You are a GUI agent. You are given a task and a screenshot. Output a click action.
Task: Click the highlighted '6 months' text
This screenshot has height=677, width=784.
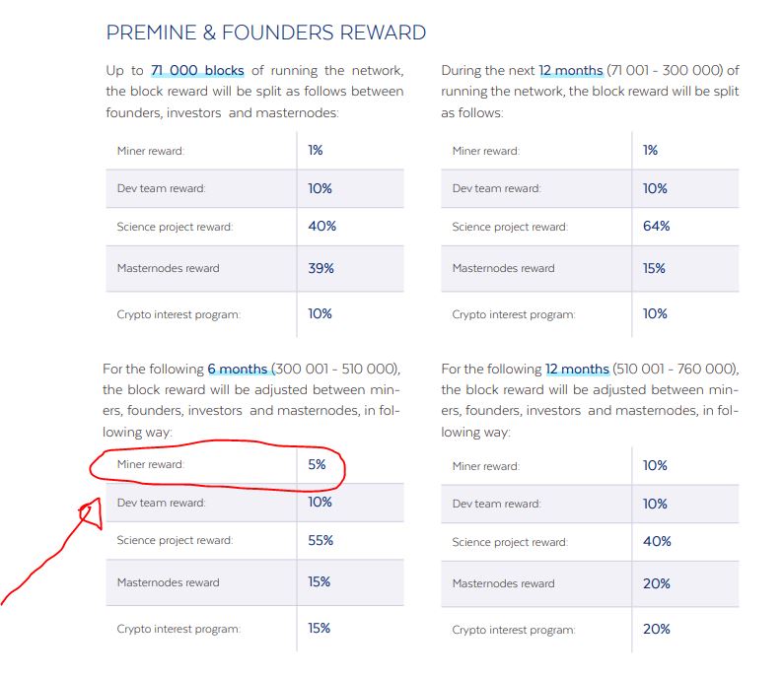[238, 369]
